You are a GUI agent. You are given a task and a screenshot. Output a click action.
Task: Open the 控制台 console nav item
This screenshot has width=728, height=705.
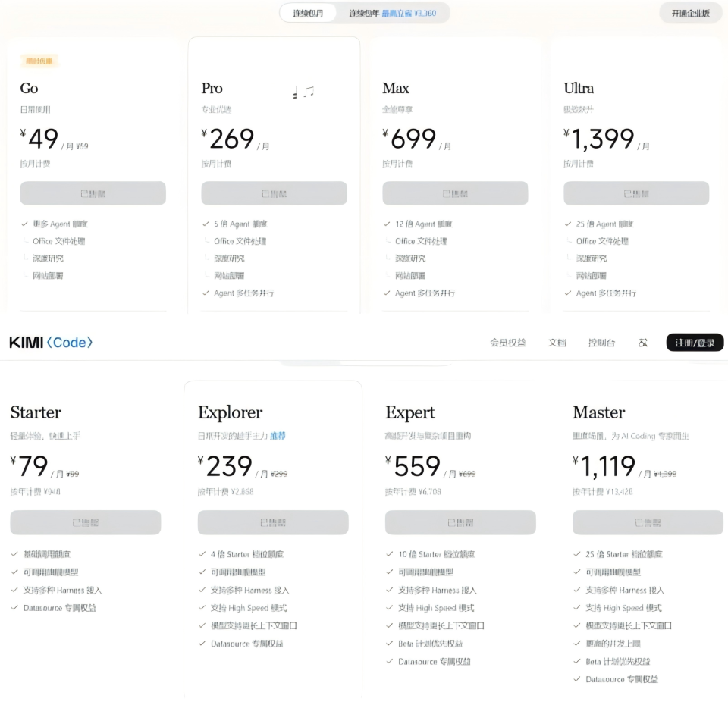click(x=601, y=343)
